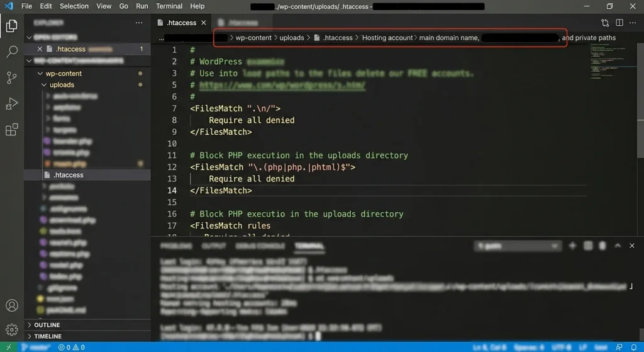Open the Run menu
This screenshot has width=644, height=352.
(142, 6)
